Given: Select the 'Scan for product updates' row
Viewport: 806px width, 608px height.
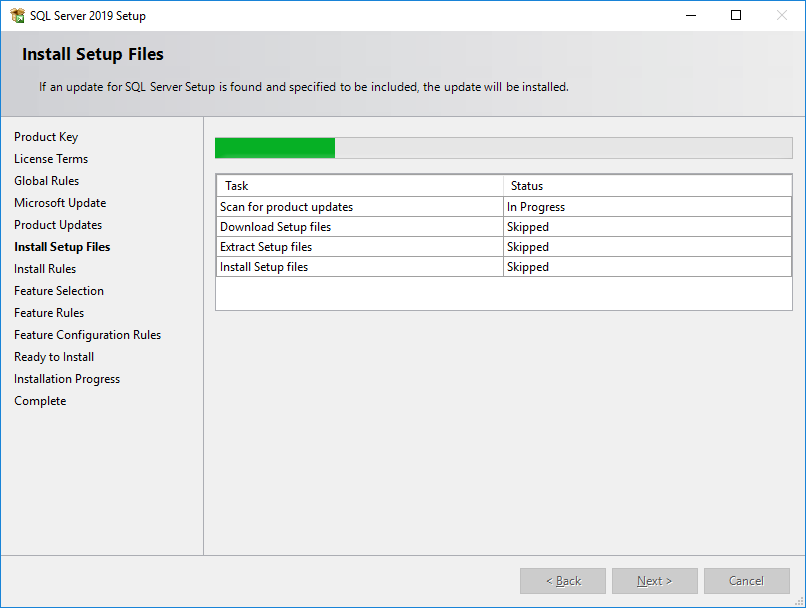Looking at the screenshot, I should pos(504,207).
